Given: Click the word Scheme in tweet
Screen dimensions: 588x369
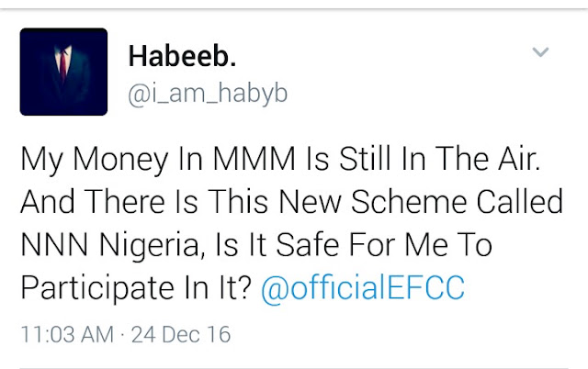Looking at the screenshot, I should pyautogui.click(x=409, y=202).
